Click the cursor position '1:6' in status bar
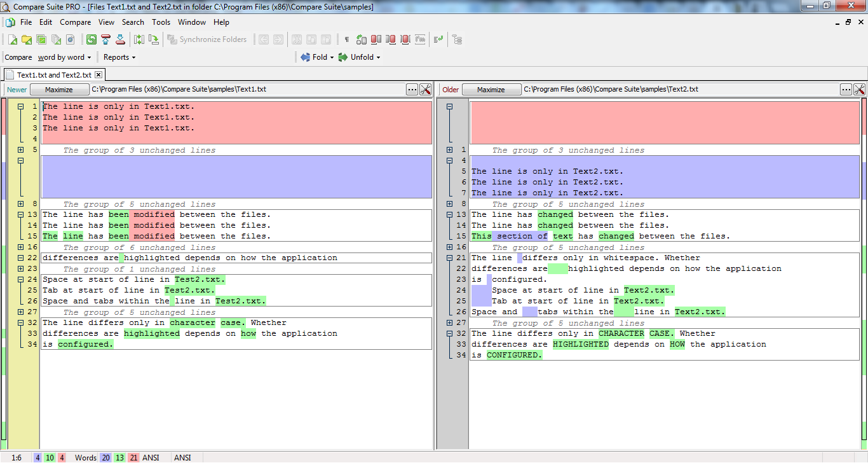The width and height of the screenshot is (868, 463). pos(17,458)
